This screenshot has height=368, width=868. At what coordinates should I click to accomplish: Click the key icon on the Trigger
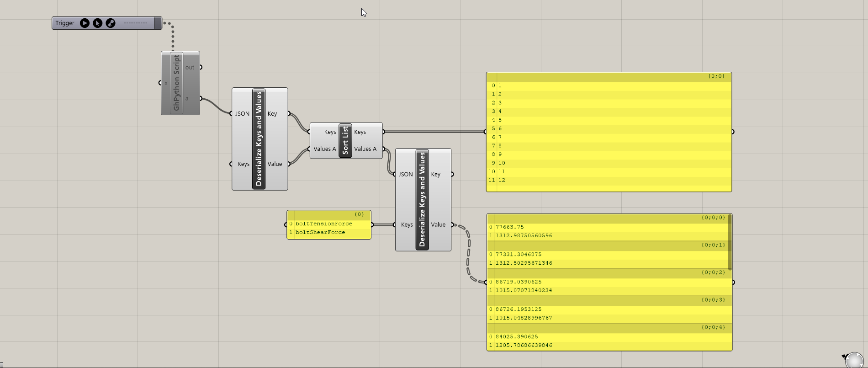[110, 23]
